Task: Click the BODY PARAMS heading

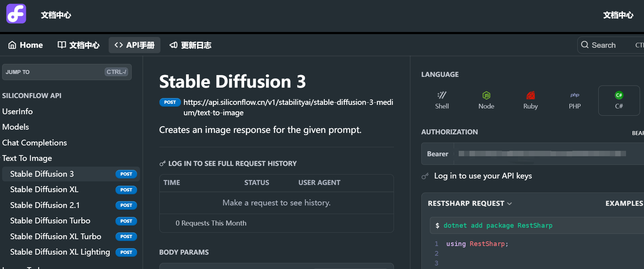Action: pos(184,252)
